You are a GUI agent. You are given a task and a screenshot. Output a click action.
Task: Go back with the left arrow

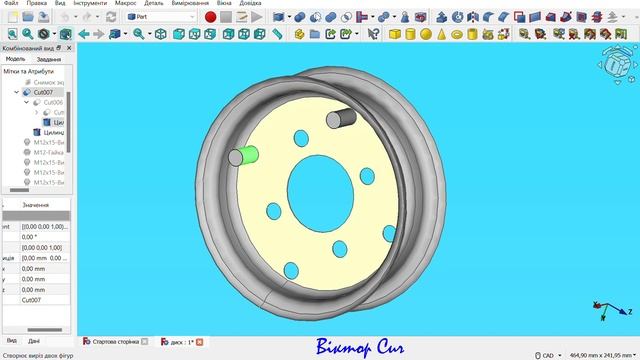(x=84, y=34)
